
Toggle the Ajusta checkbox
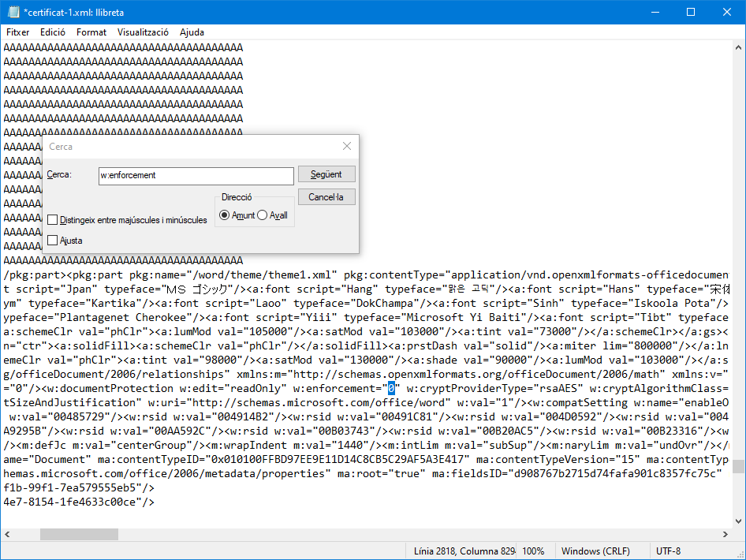point(53,241)
